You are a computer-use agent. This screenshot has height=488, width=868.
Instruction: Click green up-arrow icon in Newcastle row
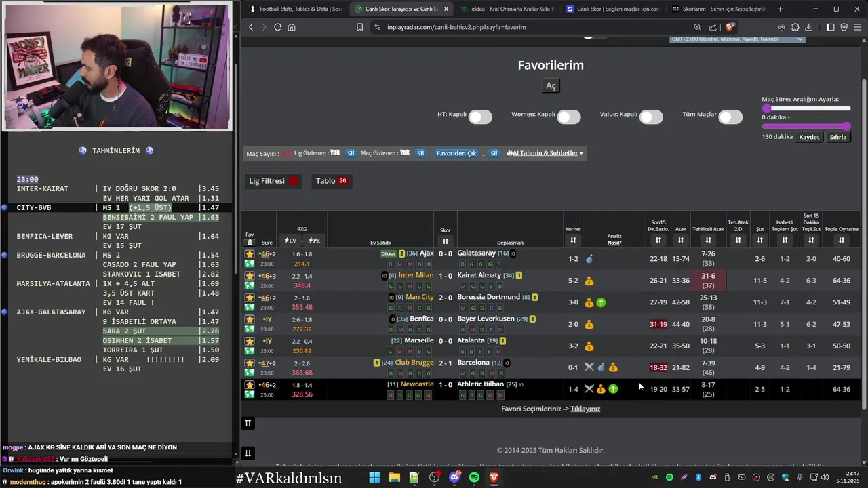[x=613, y=389]
